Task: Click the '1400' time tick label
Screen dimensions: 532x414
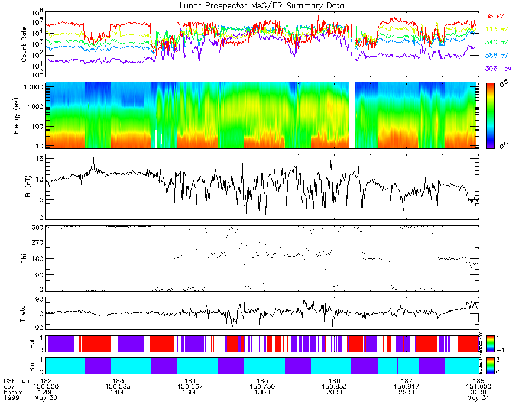Action: (118, 392)
